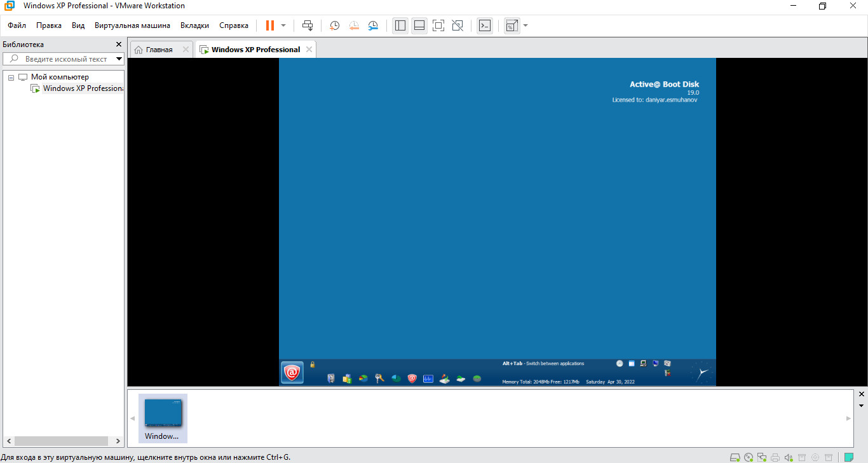This screenshot has height=463, width=868.
Task: Open the power options dropdown next to Pause
Action: click(x=283, y=25)
